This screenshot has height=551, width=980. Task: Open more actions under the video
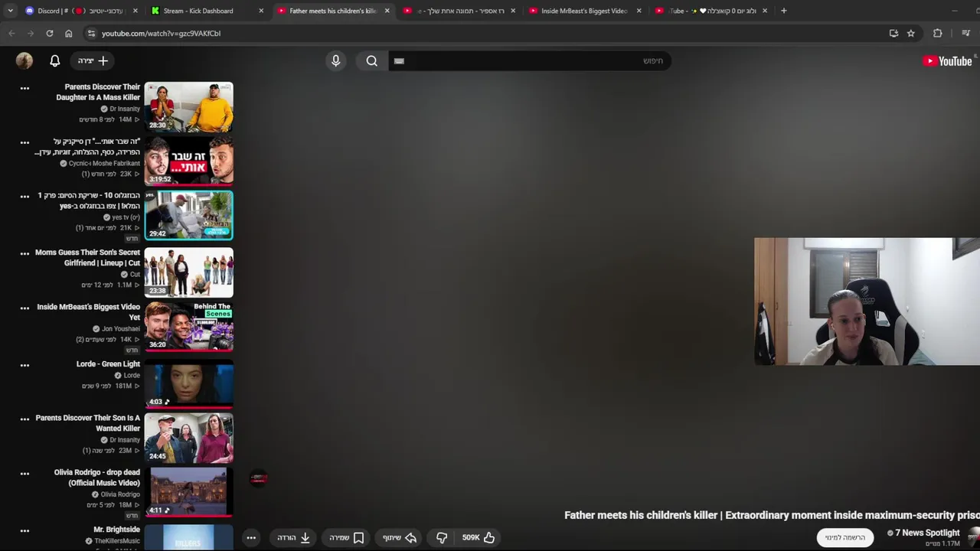(251, 538)
